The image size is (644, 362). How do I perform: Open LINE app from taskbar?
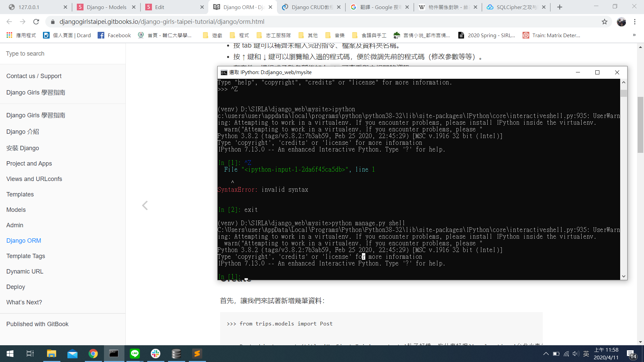135,354
